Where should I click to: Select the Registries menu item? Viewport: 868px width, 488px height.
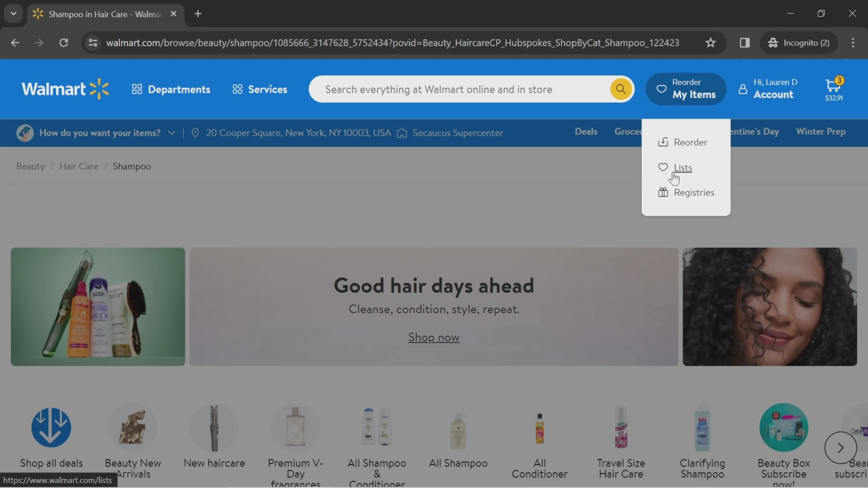tap(693, 192)
